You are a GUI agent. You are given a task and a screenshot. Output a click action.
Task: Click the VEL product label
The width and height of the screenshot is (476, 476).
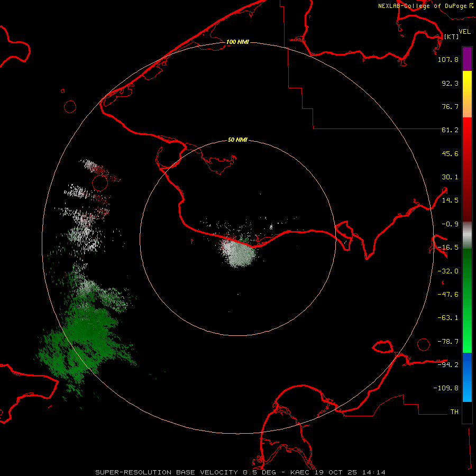[x=464, y=32]
